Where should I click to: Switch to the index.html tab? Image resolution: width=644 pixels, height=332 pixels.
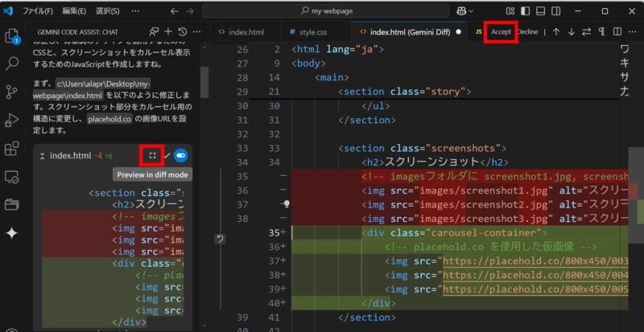246,32
